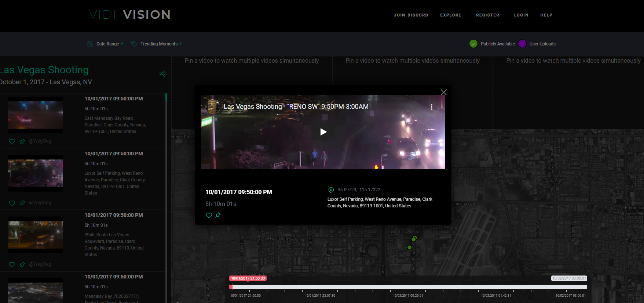
Task: Play the RENO SW video
Action: [323, 132]
